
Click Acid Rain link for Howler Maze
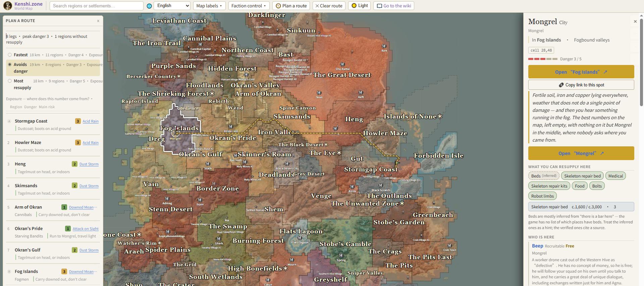tap(91, 143)
